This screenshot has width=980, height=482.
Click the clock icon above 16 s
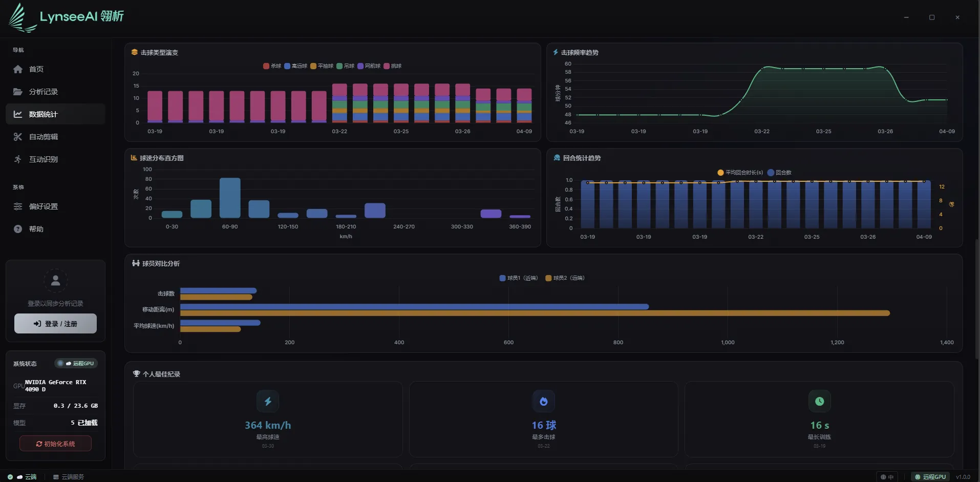tap(819, 402)
